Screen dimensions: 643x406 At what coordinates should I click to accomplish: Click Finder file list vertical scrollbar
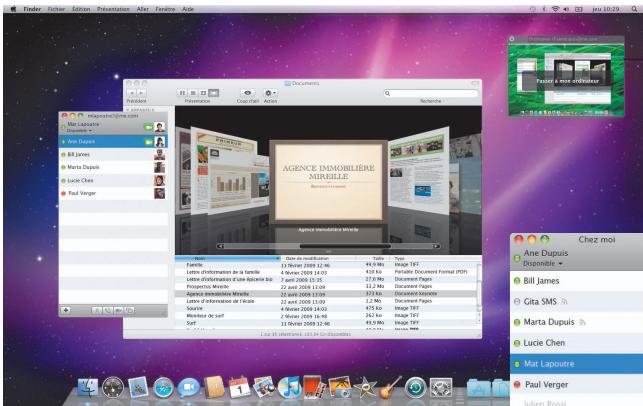(x=478, y=294)
